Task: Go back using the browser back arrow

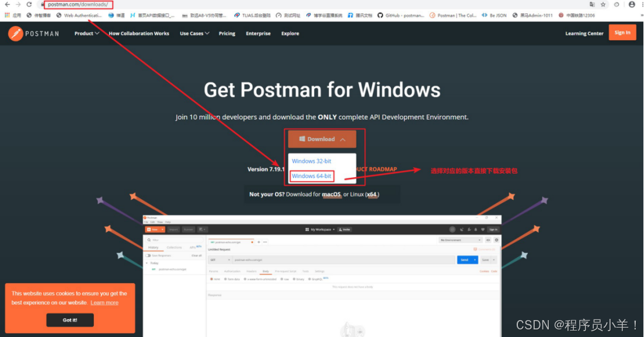Action: coord(7,5)
